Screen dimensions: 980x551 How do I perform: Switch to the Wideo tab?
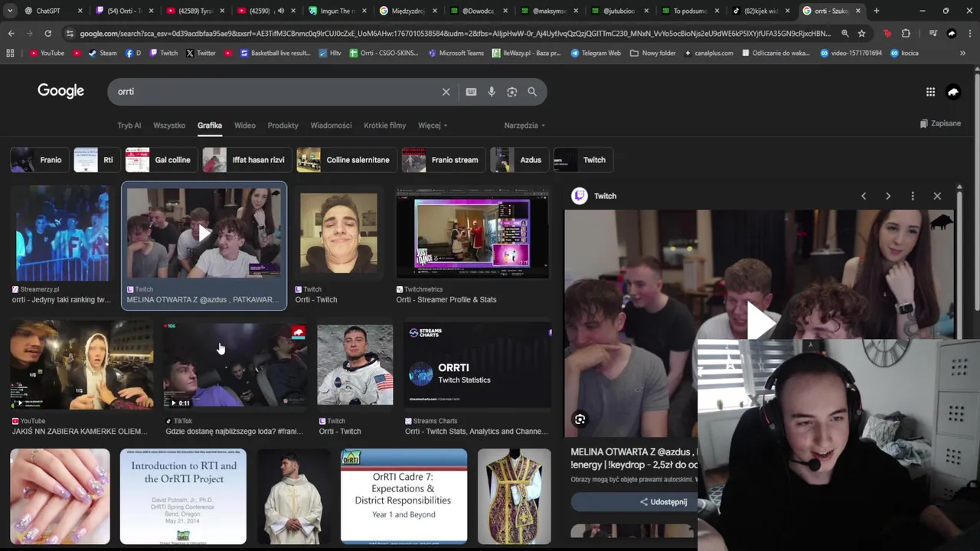pyautogui.click(x=245, y=126)
